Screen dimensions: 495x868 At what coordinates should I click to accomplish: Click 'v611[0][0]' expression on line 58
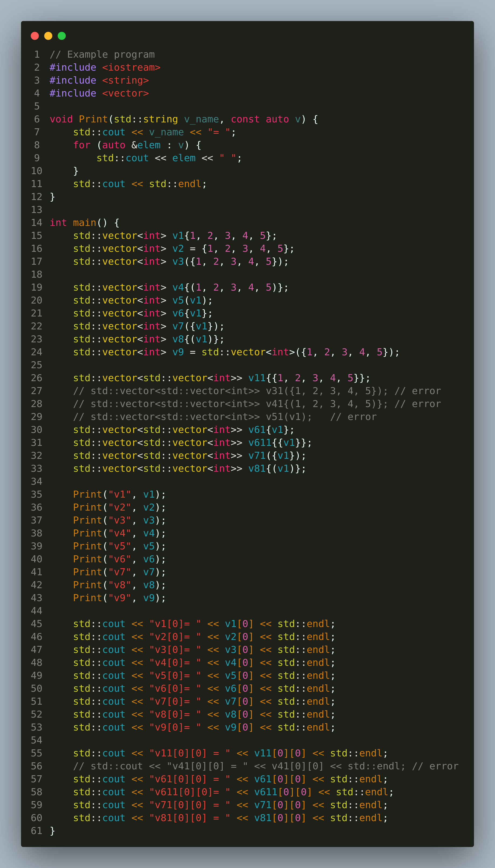[x=283, y=792]
